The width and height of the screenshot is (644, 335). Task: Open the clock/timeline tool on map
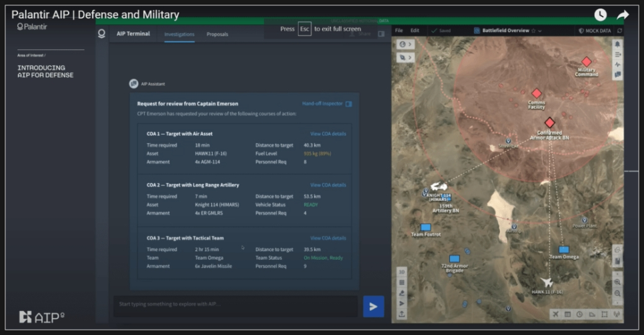click(x=579, y=314)
